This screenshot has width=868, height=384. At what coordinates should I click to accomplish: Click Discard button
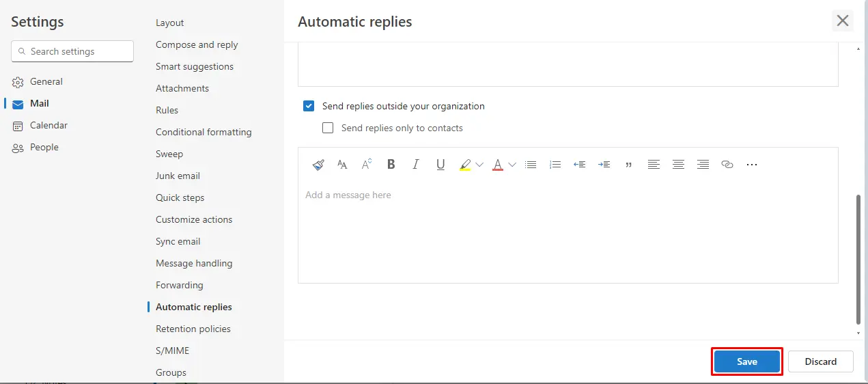click(x=821, y=361)
